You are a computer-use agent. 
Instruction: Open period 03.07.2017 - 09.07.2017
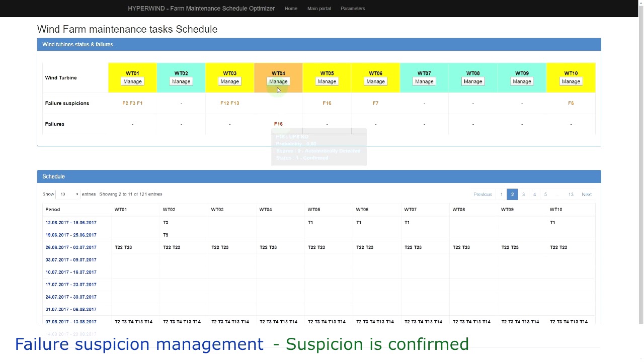71,260
